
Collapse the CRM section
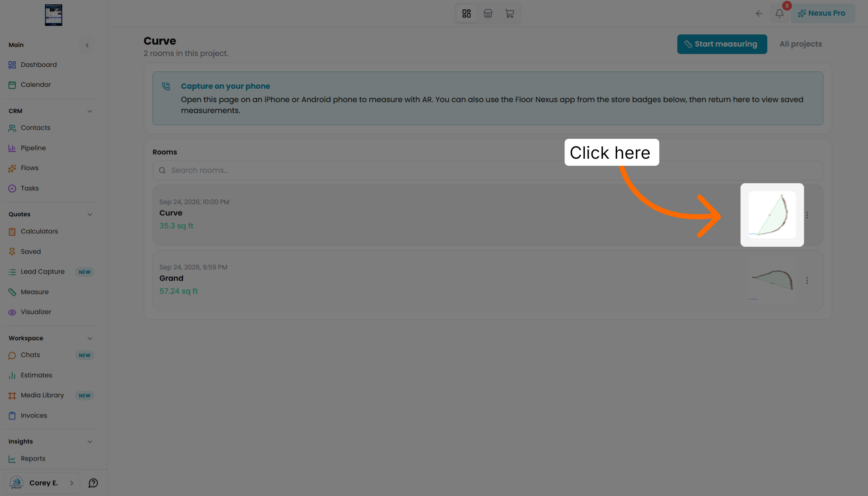coord(90,111)
